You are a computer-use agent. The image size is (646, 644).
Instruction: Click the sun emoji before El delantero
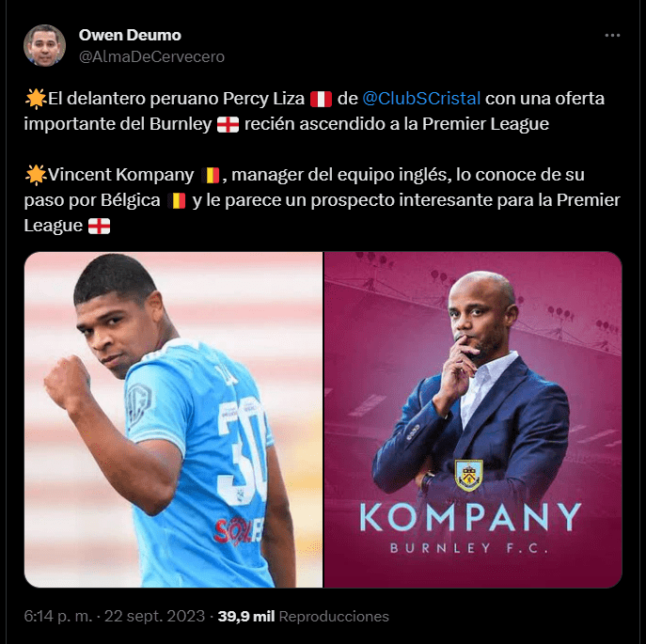[36, 99]
